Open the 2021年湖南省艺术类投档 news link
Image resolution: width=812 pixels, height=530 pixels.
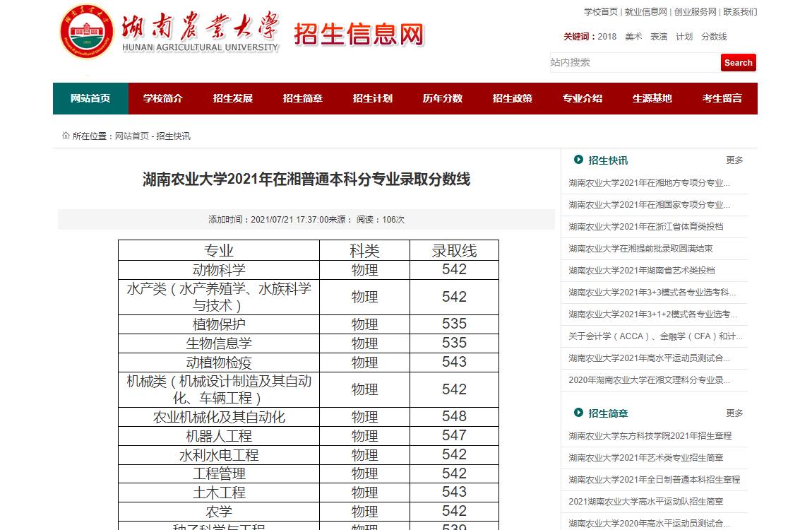(642, 271)
